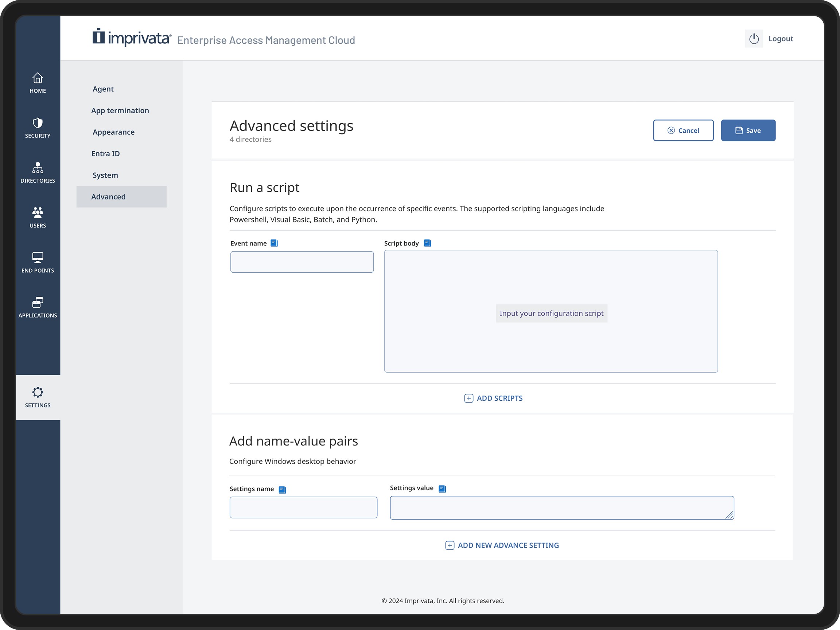Open the Applications section
This screenshot has height=630, width=840.
(38, 307)
